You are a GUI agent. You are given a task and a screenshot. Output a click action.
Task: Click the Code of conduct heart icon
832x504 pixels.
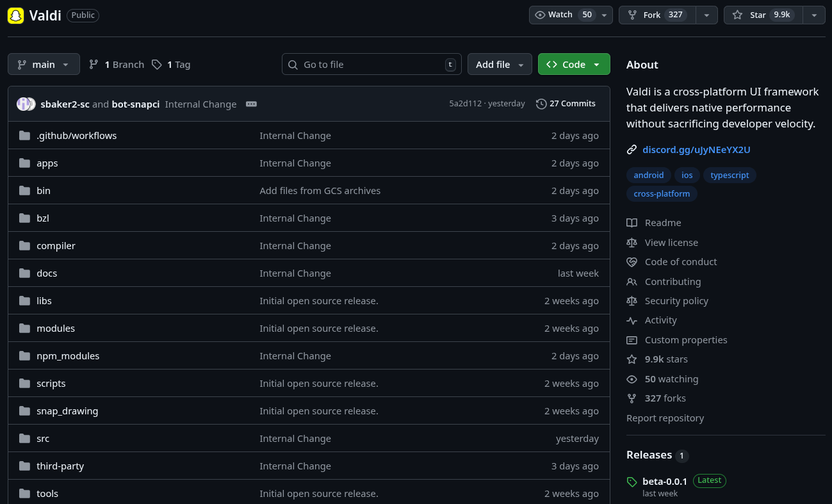tap(632, 262)
